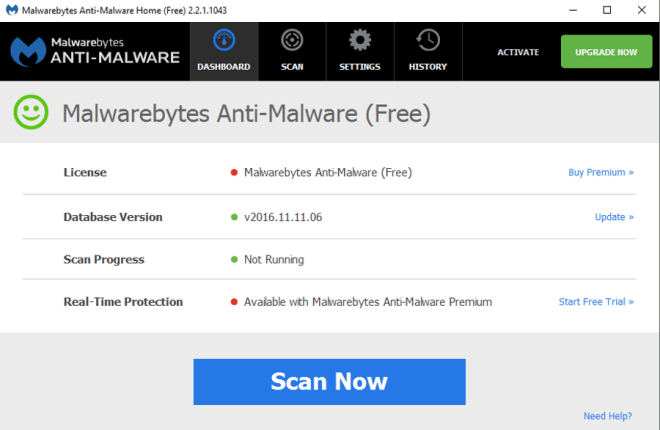Click 'Available with Malwarebytes Anti-Malware Premium' text

(368, 302)
